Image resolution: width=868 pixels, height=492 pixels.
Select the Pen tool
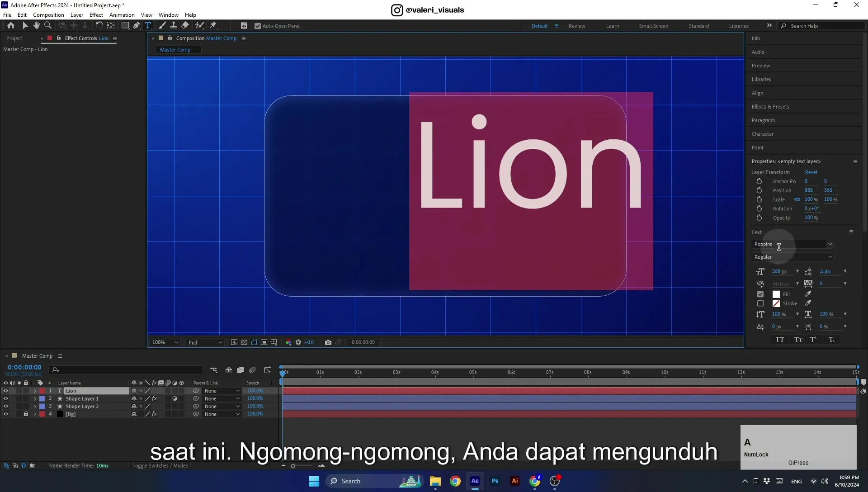pyautogui.click(x=137, y=26)
